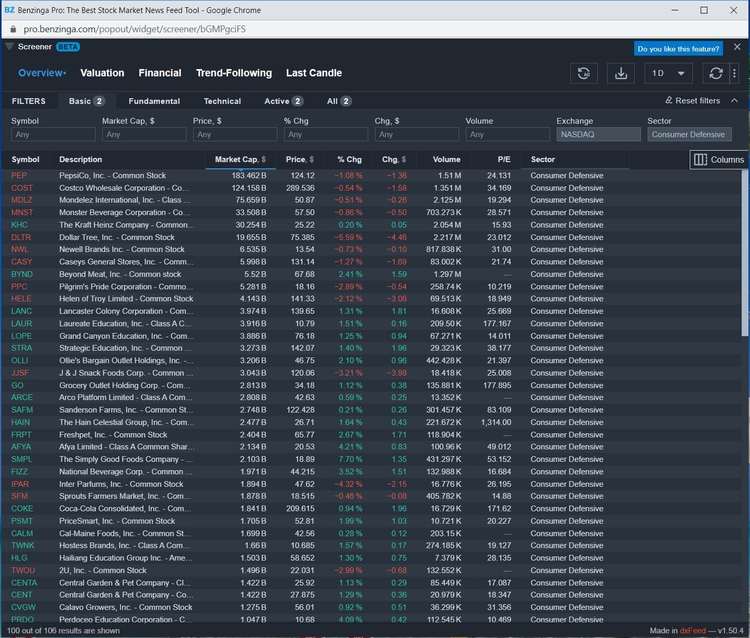The height and width of the screenshot is (638, 750).
Task: Sort by Symbol column header
Action: click(x=25, y=159)
